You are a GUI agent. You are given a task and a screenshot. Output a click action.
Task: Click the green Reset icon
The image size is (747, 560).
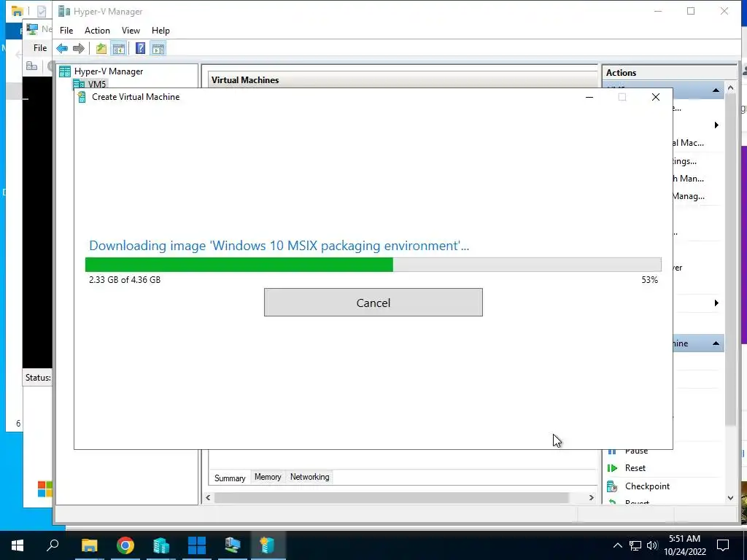(x=612, y=468)
